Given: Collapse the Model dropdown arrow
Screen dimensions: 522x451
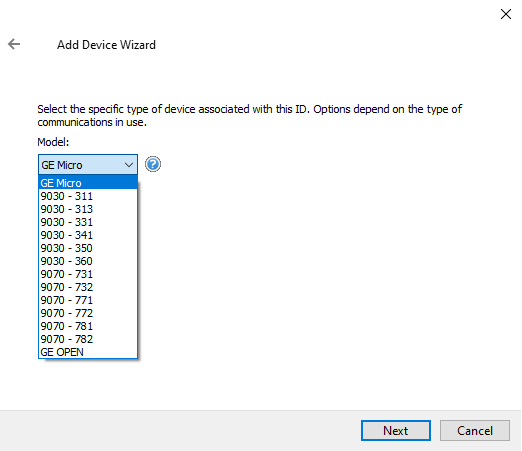Looking at the screenshot, I should pos(129,165).
